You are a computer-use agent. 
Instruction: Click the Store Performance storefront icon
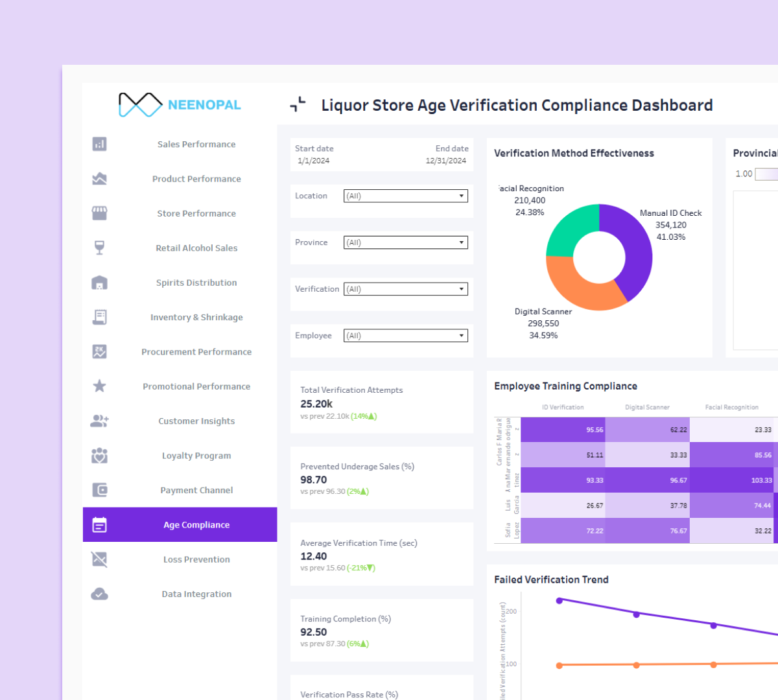99,213
